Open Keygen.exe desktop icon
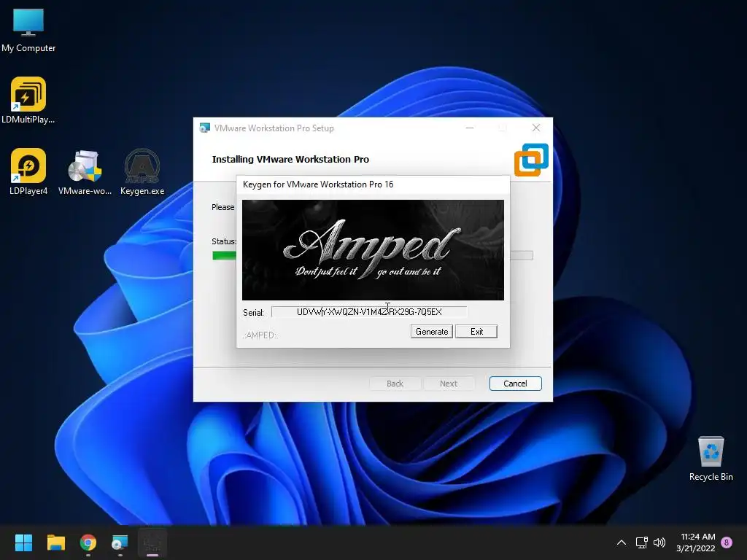Viewport: 747px width, 560px height. [142, 172]
